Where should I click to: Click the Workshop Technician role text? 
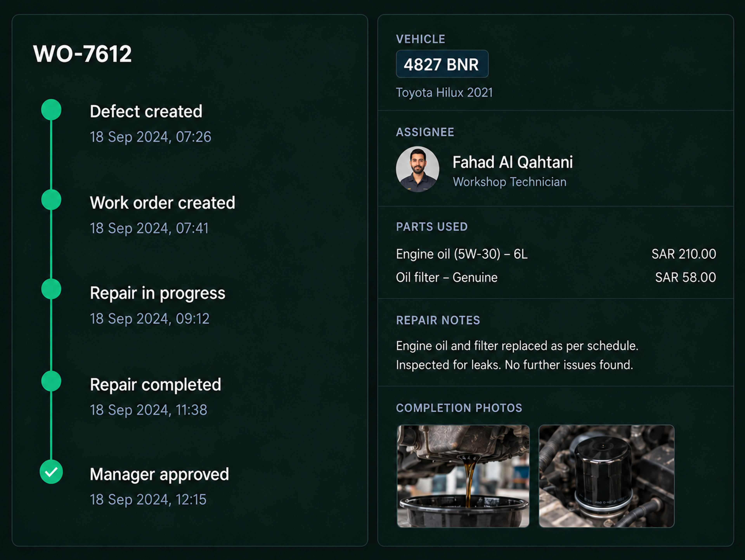(x=510, y=182)
